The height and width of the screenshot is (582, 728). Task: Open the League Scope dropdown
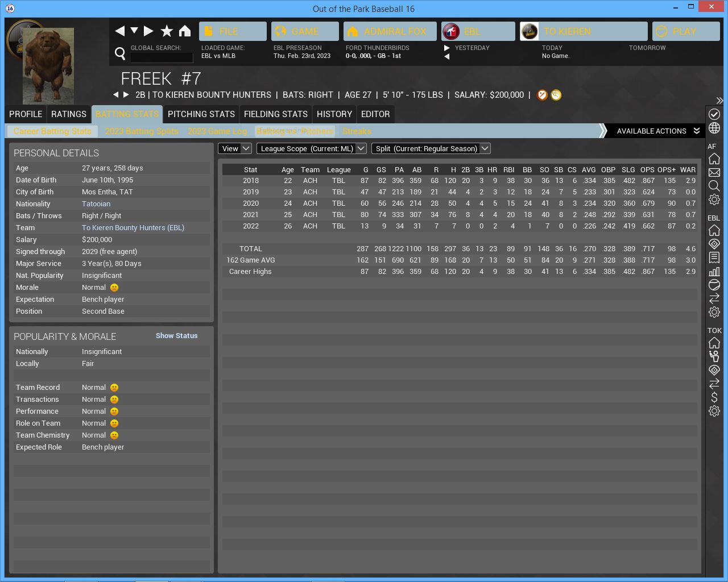tap(311, 148)
